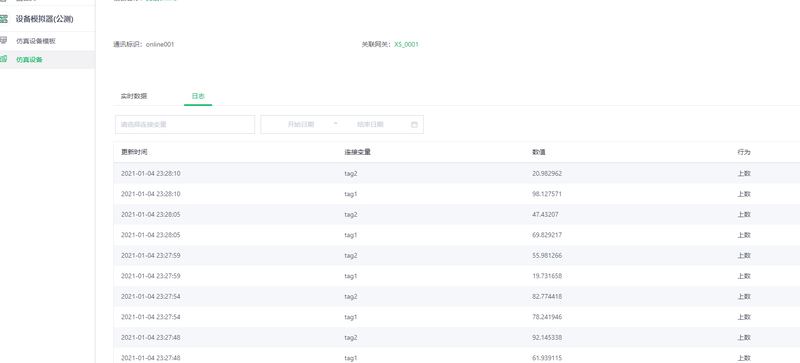Click value 92.145338
This screenshot has height=363, width=800.
[x=547, y=337]
